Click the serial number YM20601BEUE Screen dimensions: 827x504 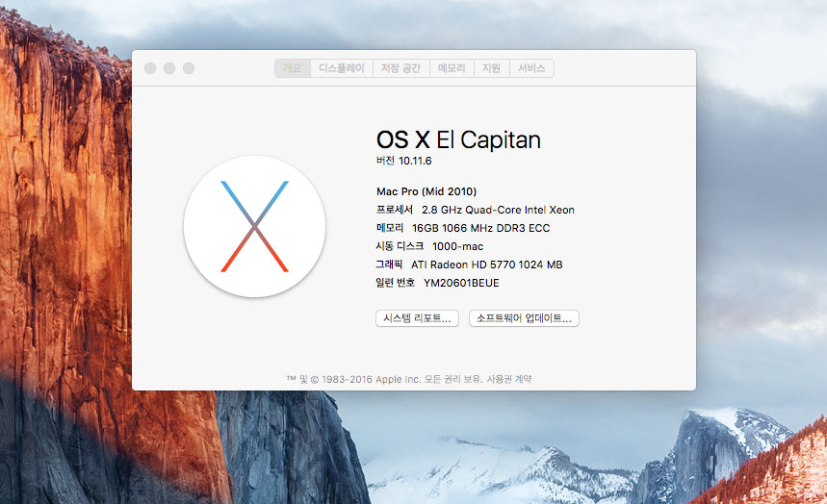click(x=461, y=283)
